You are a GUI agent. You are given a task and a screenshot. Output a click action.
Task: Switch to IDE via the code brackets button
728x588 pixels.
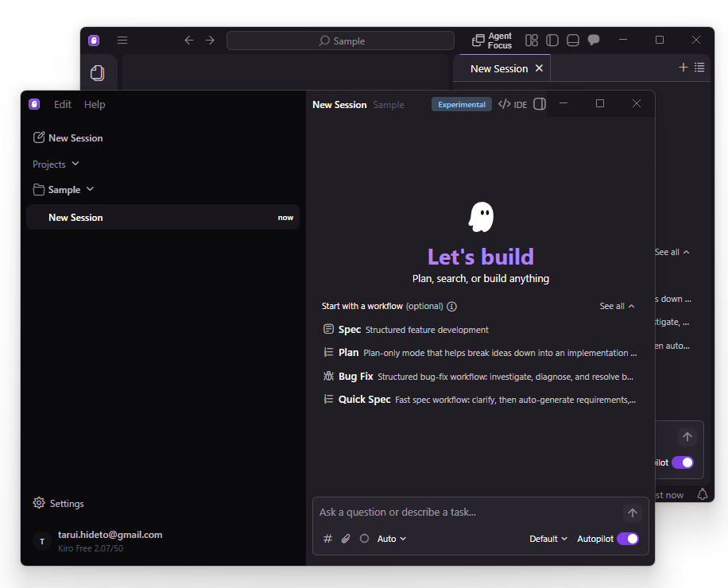(513, 104)
